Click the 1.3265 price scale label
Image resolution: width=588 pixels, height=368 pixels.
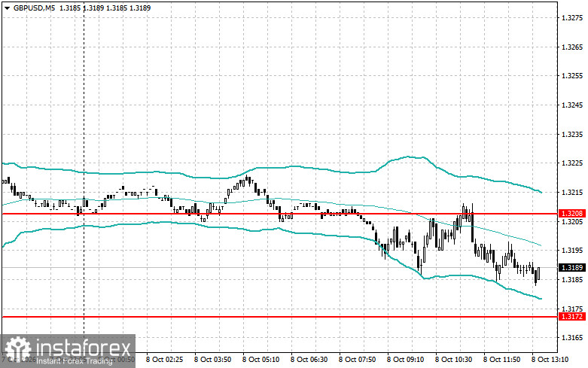point(572,47)
